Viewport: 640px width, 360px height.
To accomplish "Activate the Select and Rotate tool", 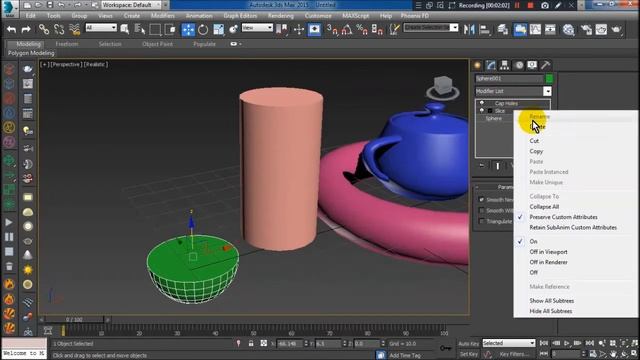I will click(203, 29).
